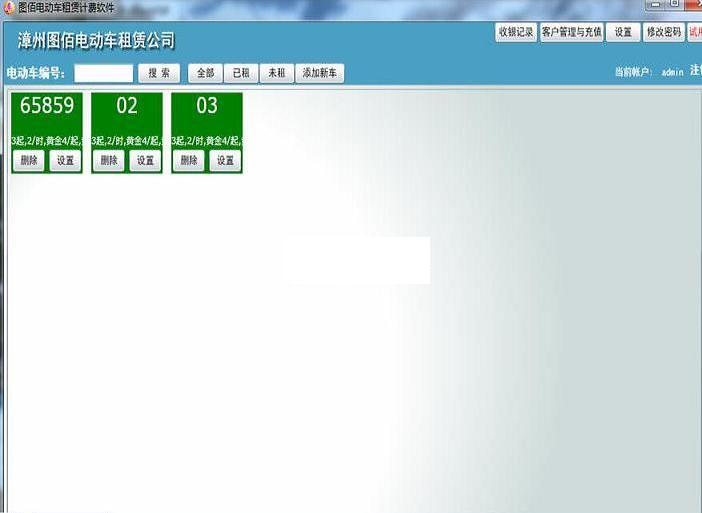
Task: Click 修改密码 to change password
Action: [x=663, y=32]
